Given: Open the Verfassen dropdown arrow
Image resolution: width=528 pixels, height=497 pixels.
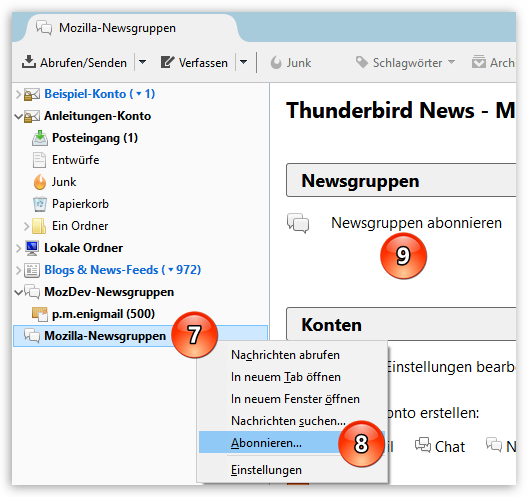Looking at the screenshot, I should (243, 62).
